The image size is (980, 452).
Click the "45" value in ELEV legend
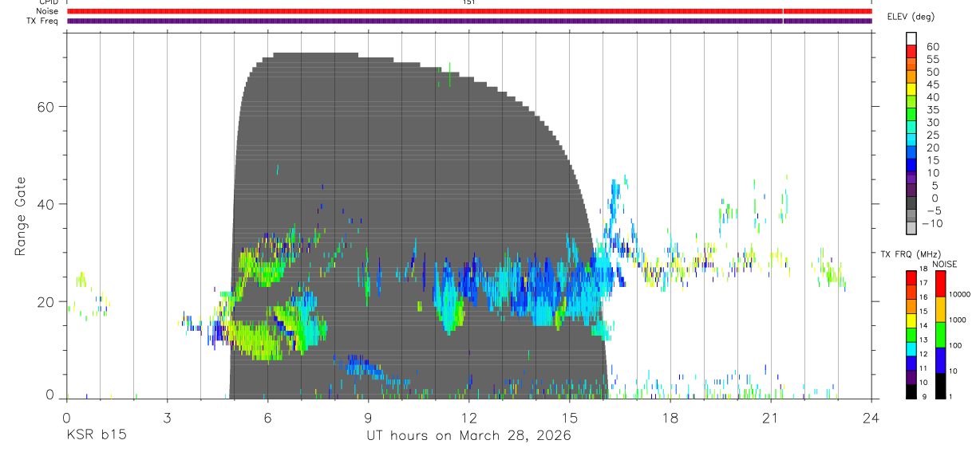(932, 85)
